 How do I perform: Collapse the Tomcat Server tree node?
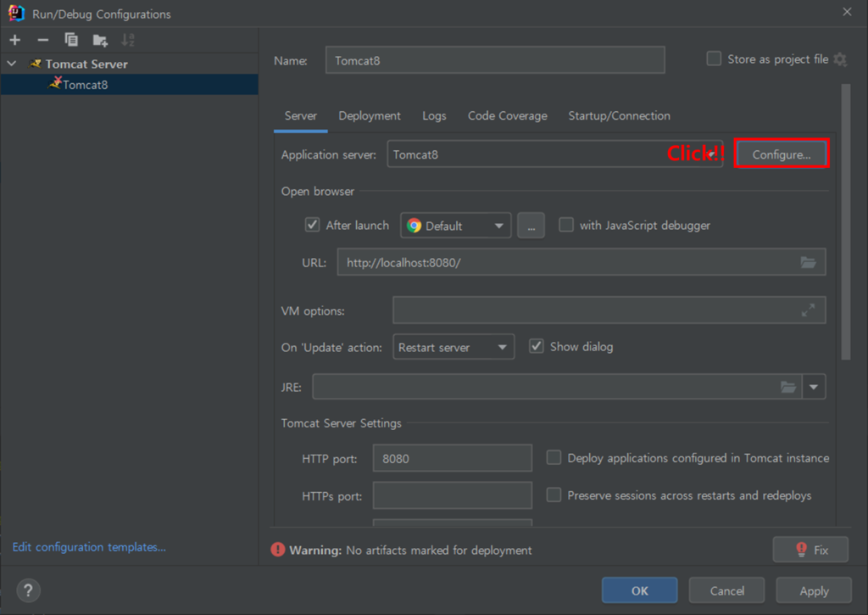(12, 64)
